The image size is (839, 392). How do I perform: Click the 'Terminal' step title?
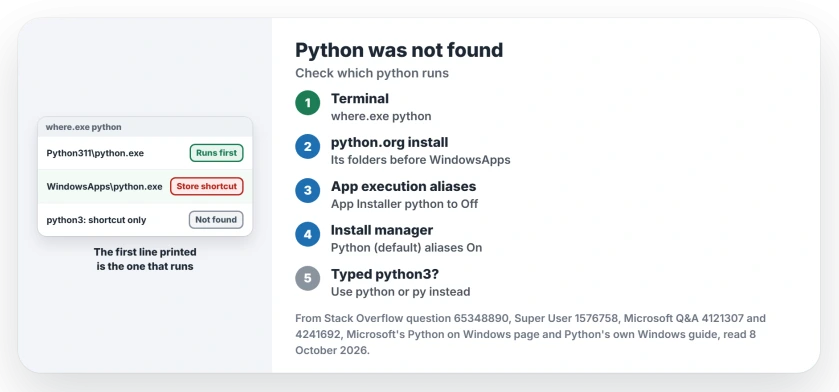360,98
